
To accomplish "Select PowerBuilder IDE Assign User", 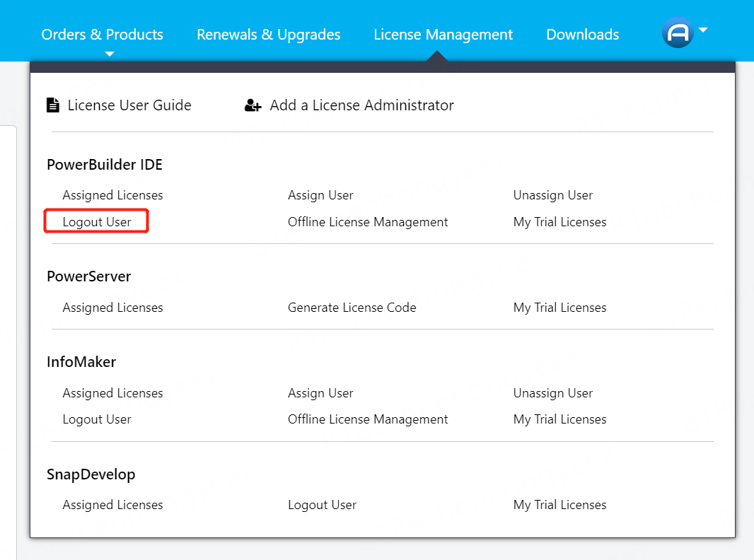I will coord(320,195).
